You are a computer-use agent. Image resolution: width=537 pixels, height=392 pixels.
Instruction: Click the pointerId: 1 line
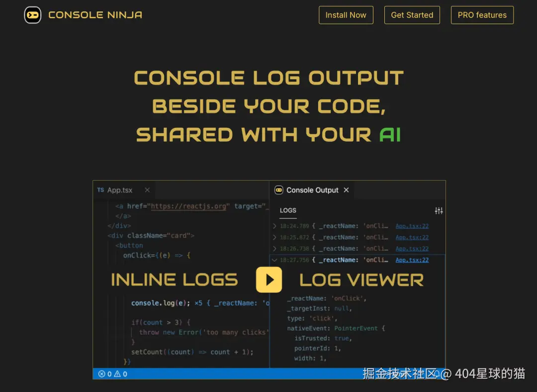tap(318, 348)
